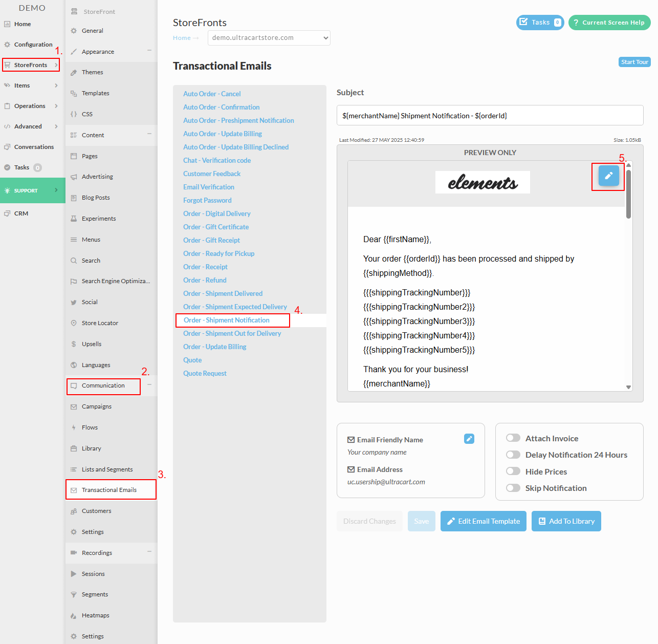The image size is (658, 644).
Task: Expand the StoreFronts menu chevron
Action: click(x=56, y=65)
